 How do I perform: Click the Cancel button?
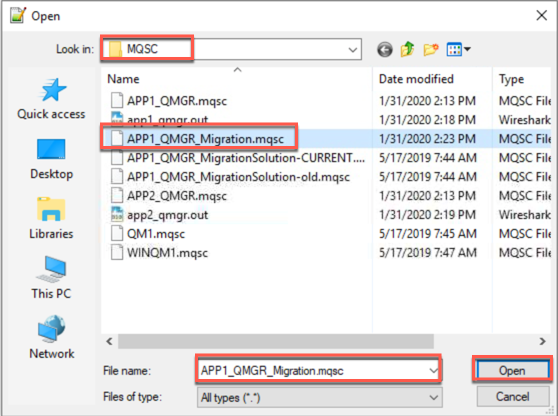512,396
